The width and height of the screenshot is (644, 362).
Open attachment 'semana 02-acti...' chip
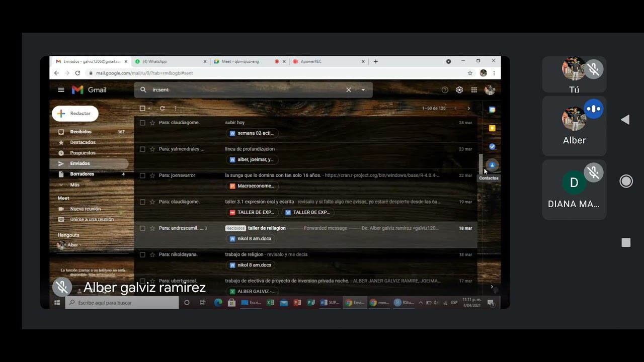(252, 133)
